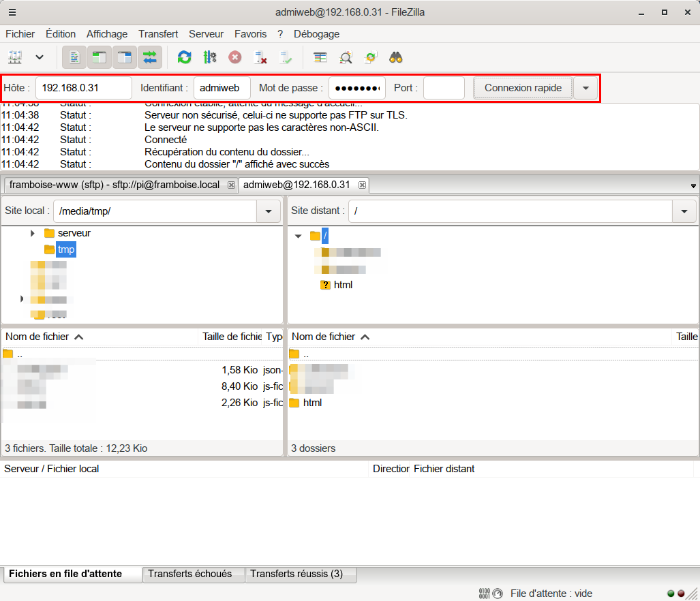This screenshot has width=700, height=601.
Task: Toggle remote directory tree display
Action: click(125, 57)
